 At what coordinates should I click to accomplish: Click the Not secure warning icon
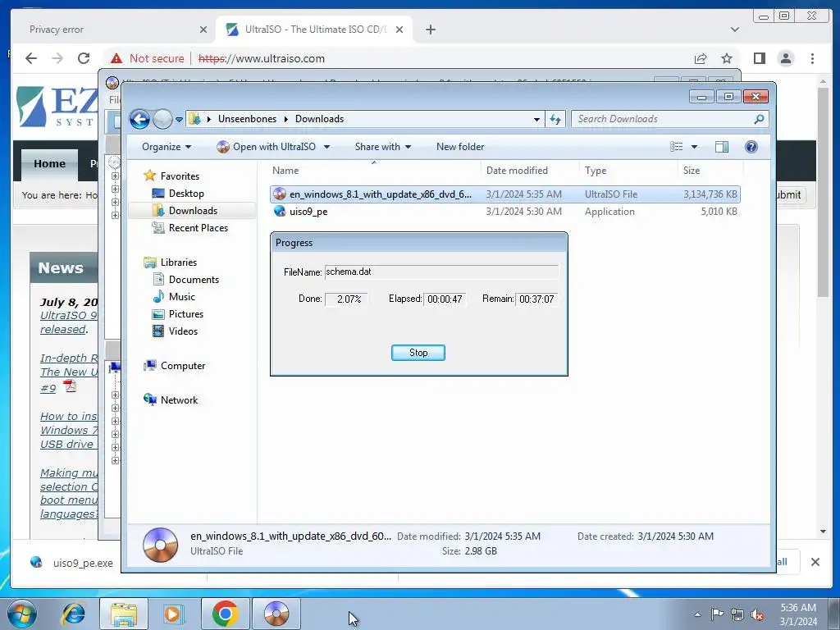tap(116, 58)
